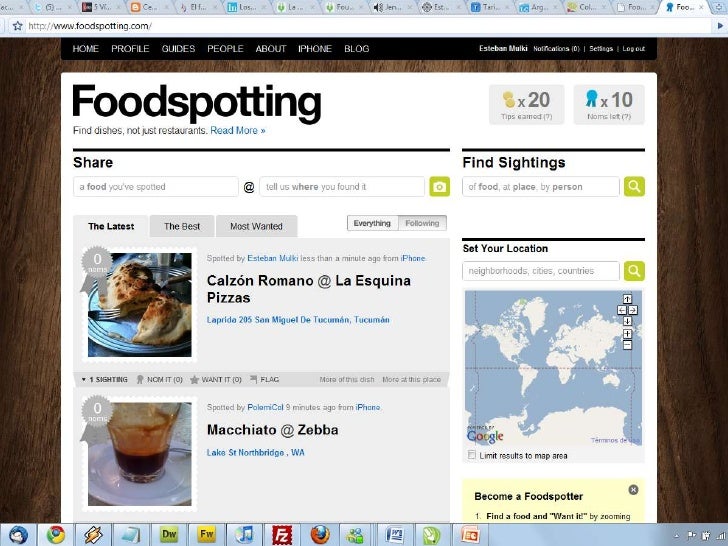Open Firefox from the taskbar
The width and height of the screenshot is (728, 546).
click(320, 535)
